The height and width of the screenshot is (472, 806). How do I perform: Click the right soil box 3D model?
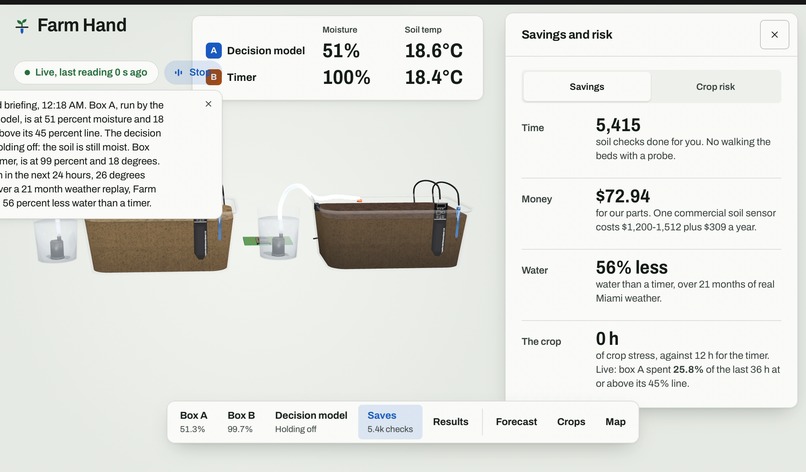390,235
